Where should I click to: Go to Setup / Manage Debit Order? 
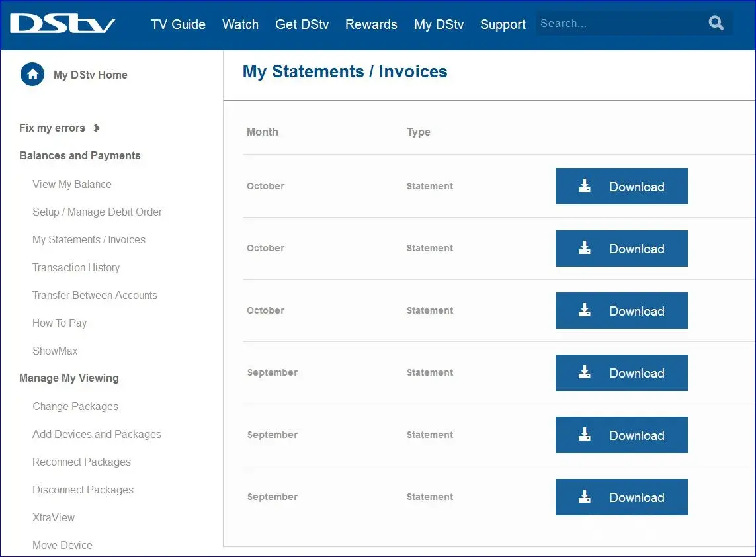pos(97,212)
